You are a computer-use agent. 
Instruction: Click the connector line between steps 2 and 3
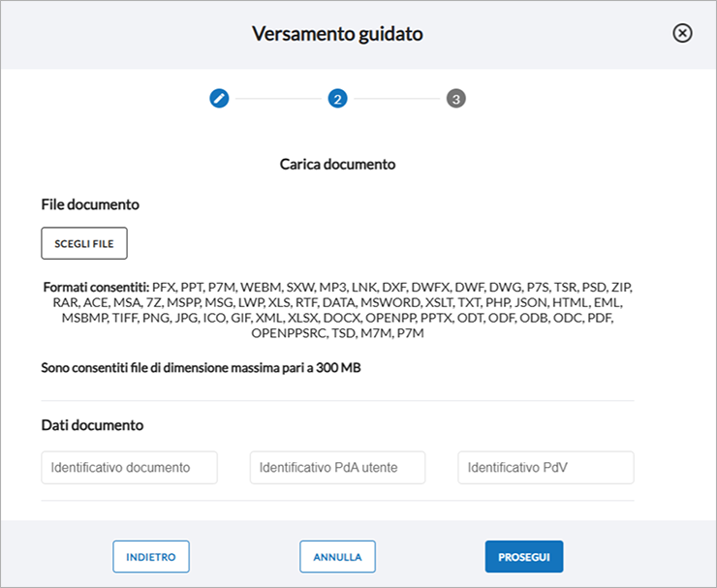(396, 99)
